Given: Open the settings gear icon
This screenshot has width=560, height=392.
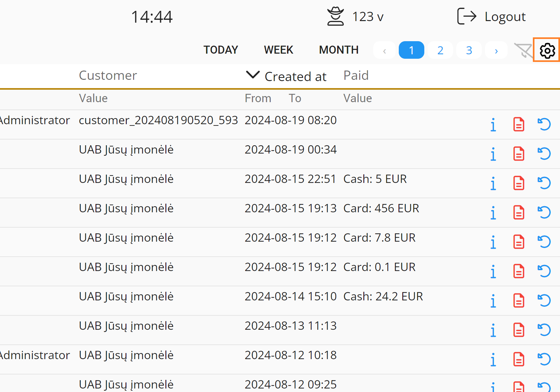Looking at the screenshot, I should (547, 50).
